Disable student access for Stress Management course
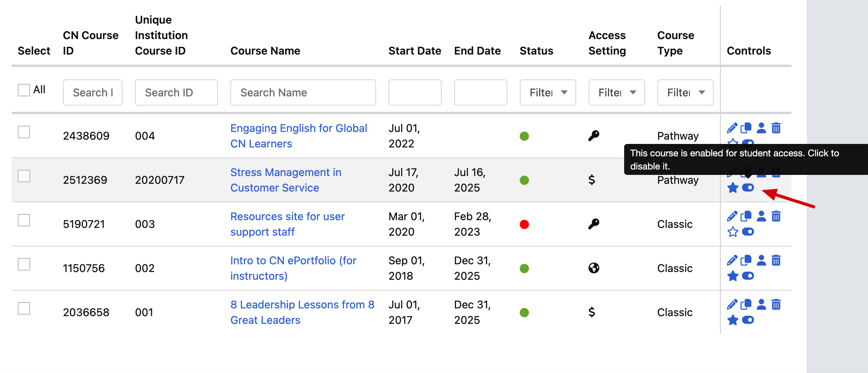Viewport: 868px width, 373px height. [748, 188]
